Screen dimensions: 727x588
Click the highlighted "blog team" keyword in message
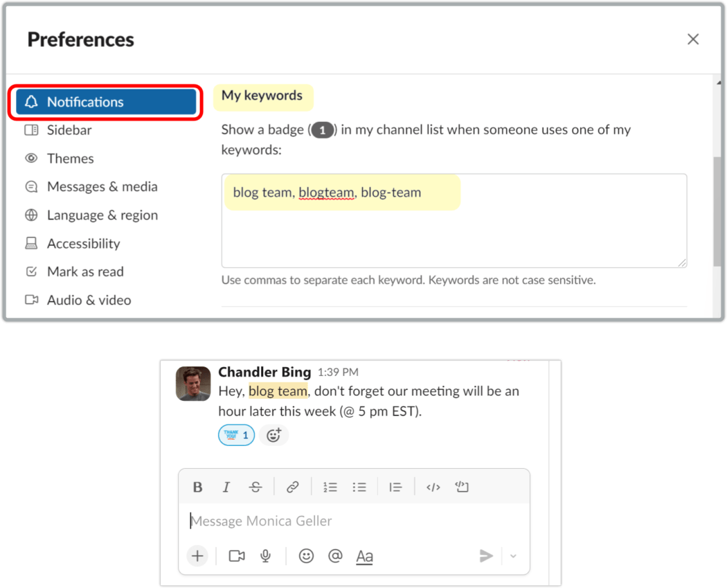tap(278, 391)
